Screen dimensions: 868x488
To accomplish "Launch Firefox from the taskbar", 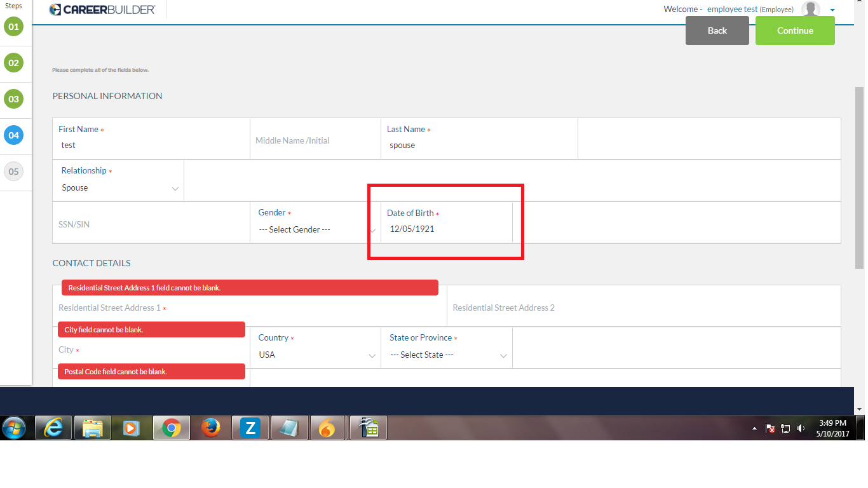I will 211,427.
